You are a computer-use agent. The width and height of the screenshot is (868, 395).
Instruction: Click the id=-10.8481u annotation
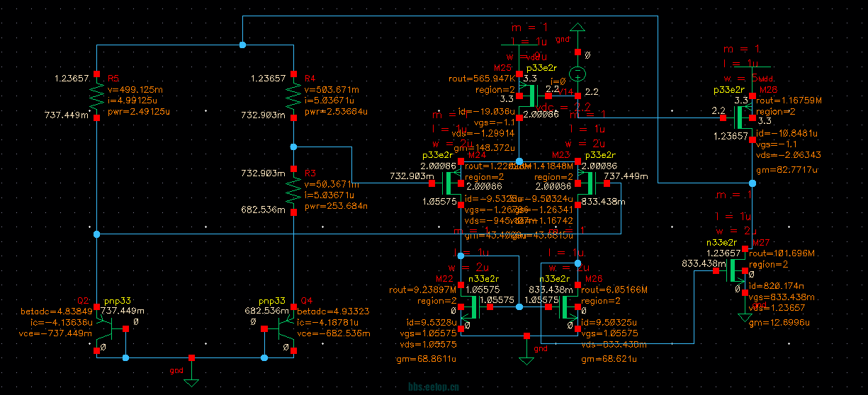[787, 133]
